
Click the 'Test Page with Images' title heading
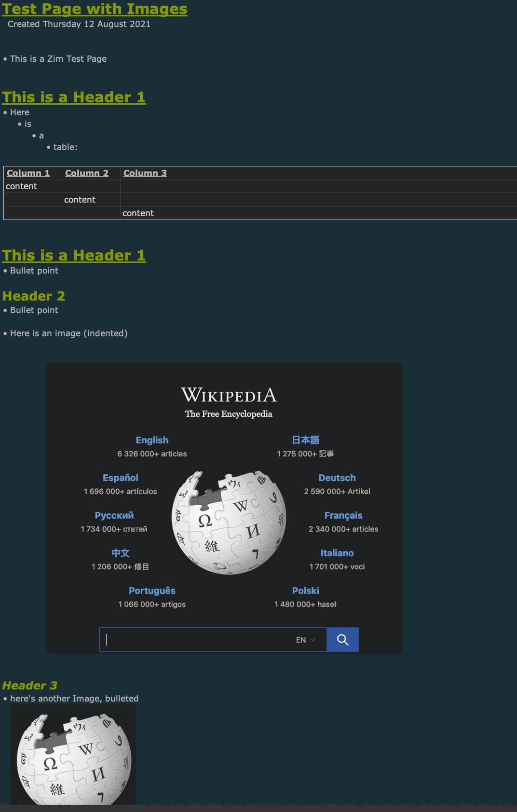click(x=95, y=9)
